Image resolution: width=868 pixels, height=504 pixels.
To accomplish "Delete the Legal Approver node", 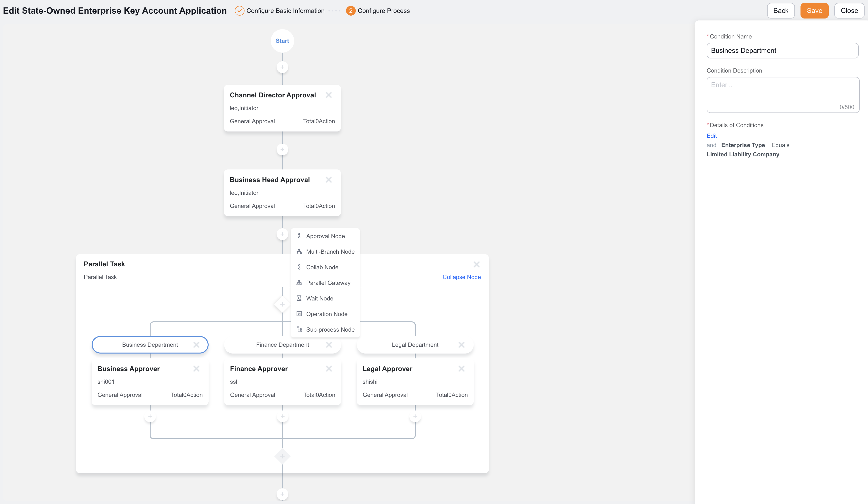I will click(x=462, y=369).
